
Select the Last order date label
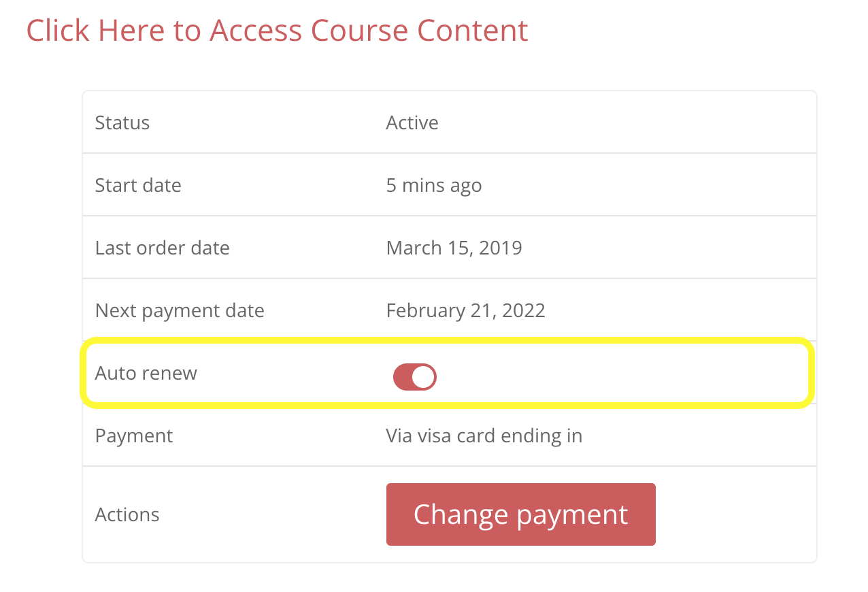[x=163, y=248]
